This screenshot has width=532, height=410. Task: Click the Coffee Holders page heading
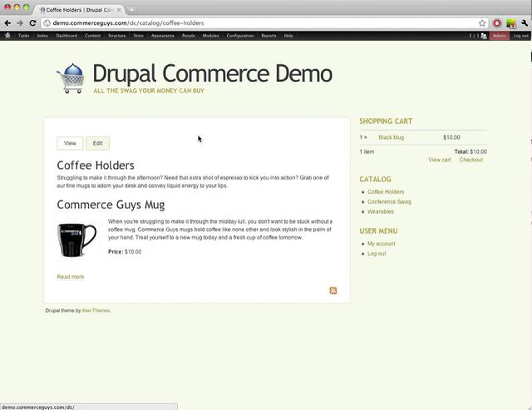(x=96, y=165)
